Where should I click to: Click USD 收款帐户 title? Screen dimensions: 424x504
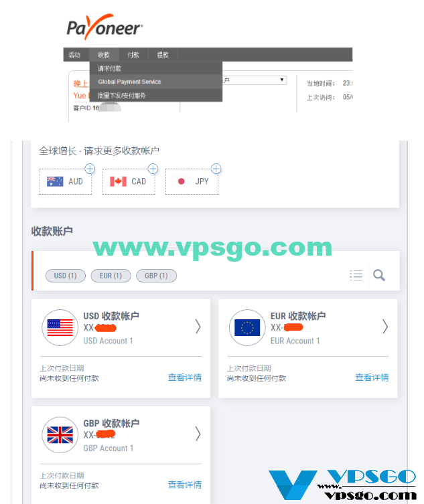tap(111, 316)
